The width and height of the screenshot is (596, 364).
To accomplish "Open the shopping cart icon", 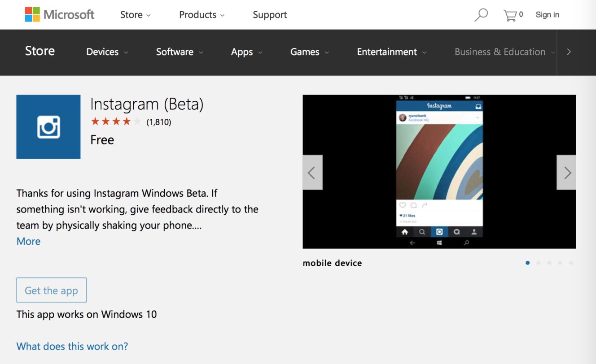I will 510,15.
